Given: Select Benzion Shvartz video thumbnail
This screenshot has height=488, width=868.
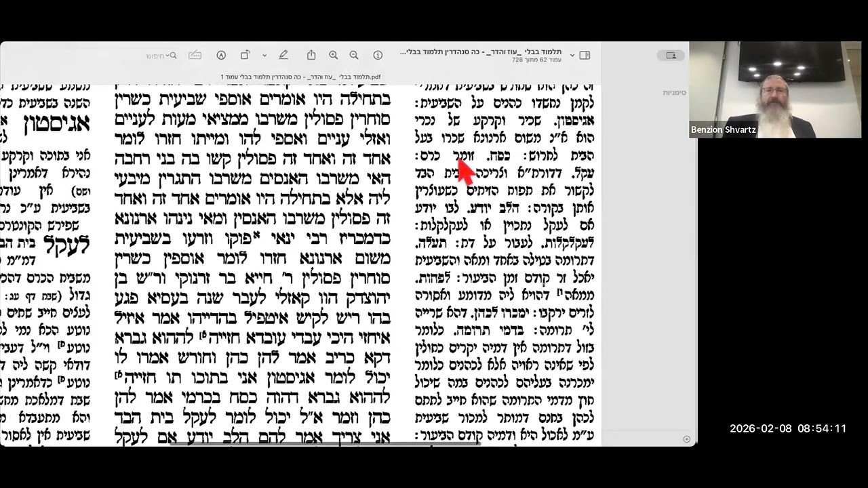Looking at the screenshot, I should click(775, 89).
